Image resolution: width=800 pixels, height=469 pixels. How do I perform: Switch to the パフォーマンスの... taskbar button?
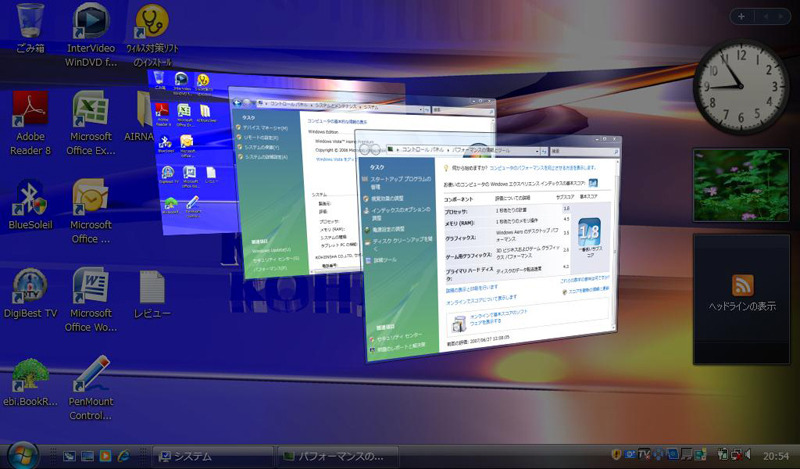tap(338, 456)
